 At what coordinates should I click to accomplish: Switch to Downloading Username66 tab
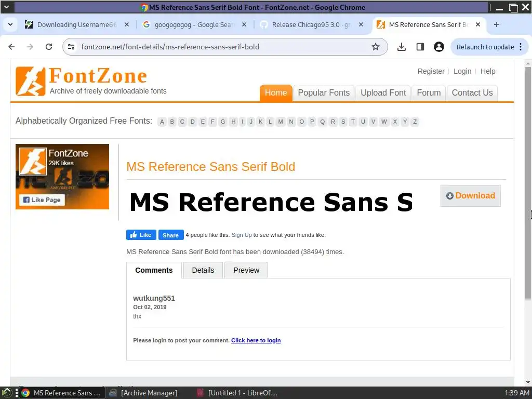pos(76,24)
